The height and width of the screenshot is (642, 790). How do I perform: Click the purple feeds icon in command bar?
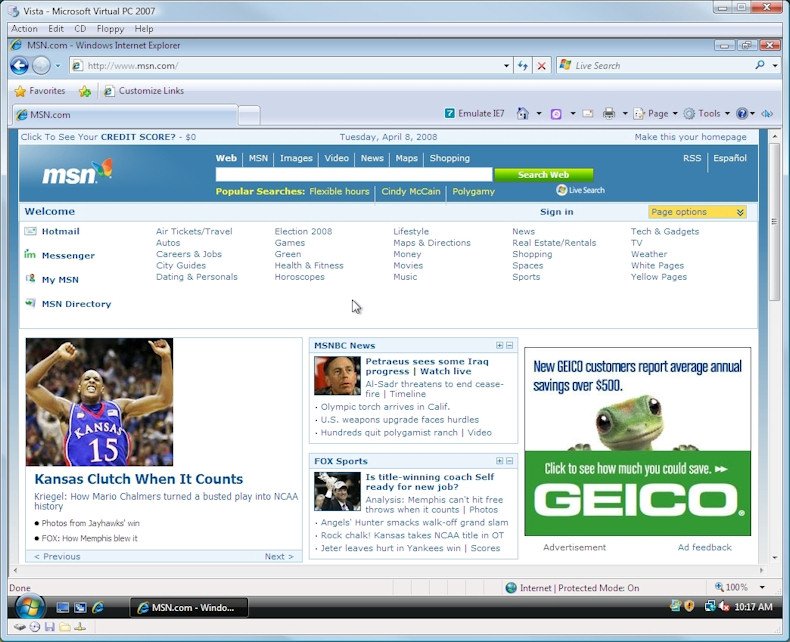tap(556, 114)
